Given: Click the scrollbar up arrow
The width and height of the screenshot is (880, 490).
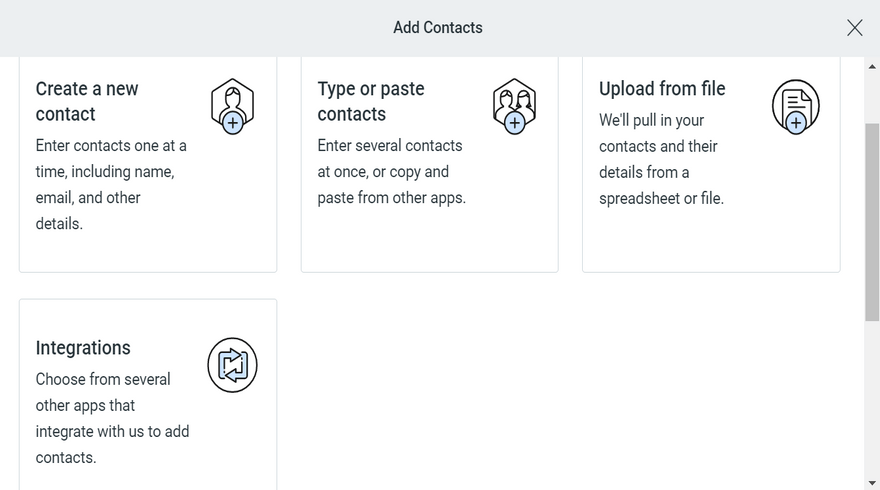Looking at the screenshot, I should [872, 66].
